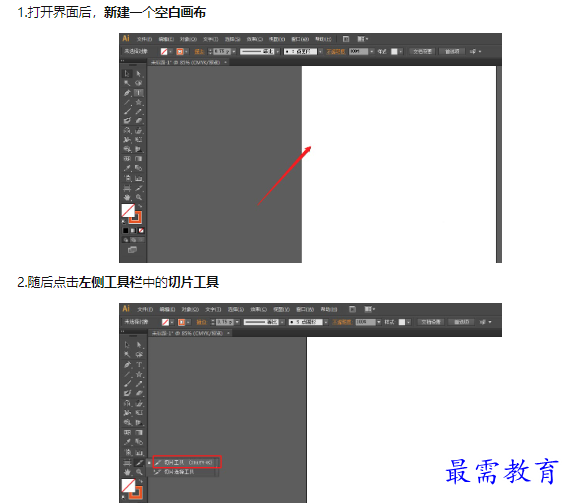Open opacity dropdown arrow in step 1 control bar
Screen dimensions: 567x503
coord(371,52)
